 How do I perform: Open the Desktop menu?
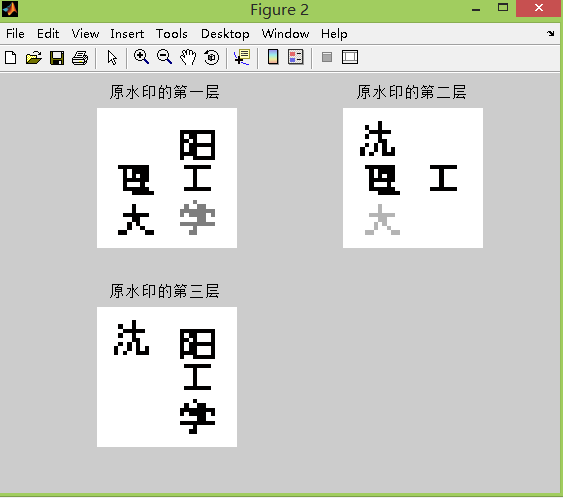pyautogui.click(x=225, y=34)
